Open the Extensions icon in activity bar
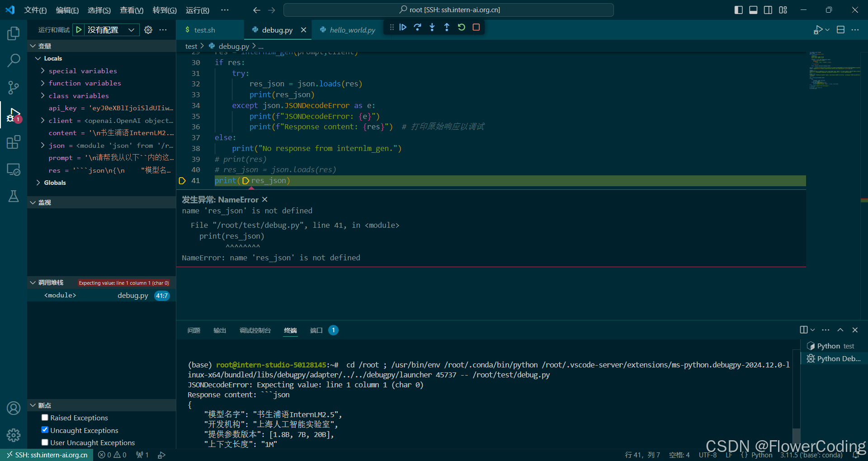This screenshot has width=868, height=461. (x=14, y=142)
